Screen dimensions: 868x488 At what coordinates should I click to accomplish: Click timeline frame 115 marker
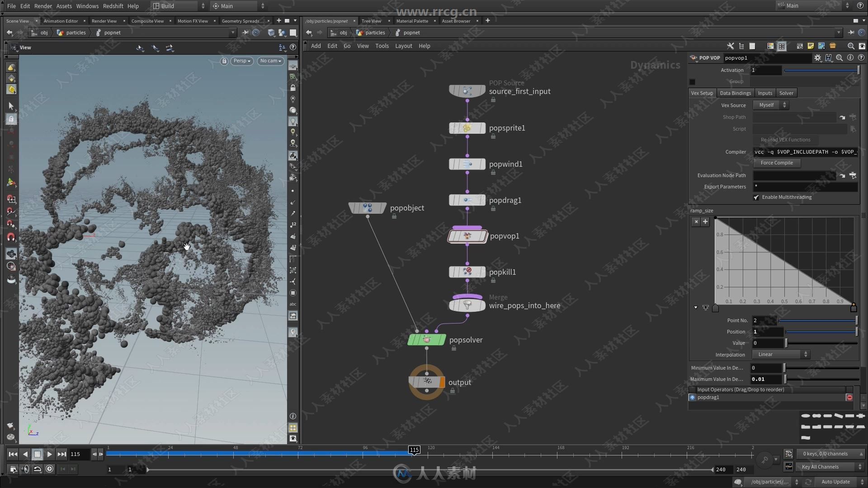(x=413, y=450)
